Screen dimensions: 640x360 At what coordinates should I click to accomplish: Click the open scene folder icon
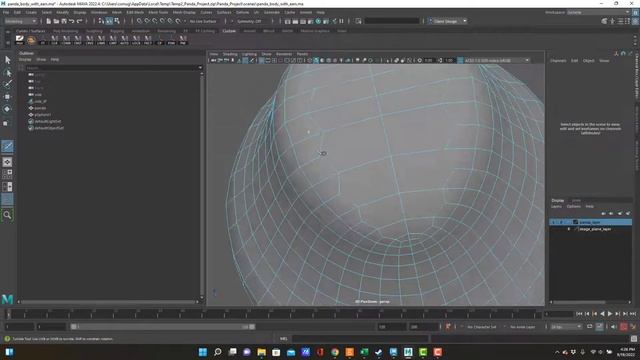(56, 21)
